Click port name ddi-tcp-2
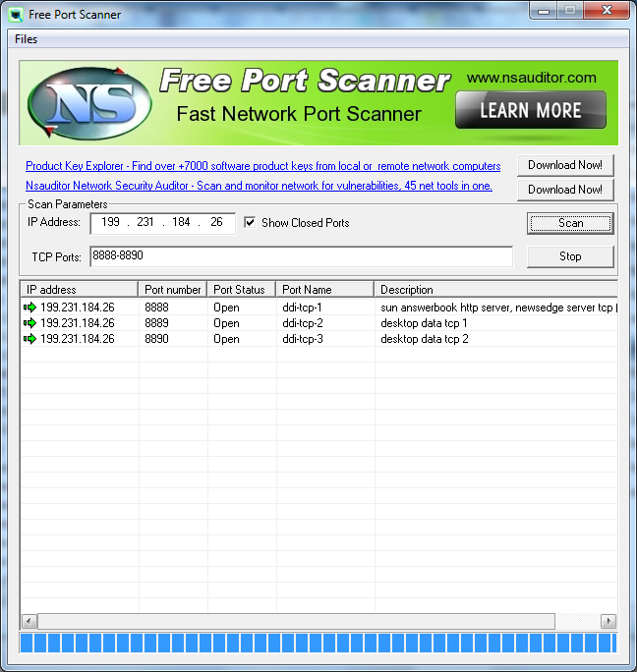This screenshot has height=672, width=637. pos(303,323)
